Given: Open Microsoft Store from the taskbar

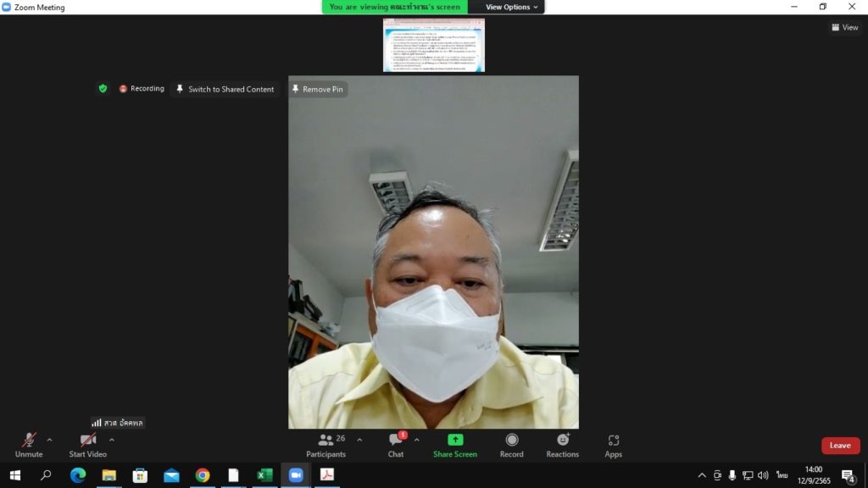Looking at the screenshot, I should [140, 475].
